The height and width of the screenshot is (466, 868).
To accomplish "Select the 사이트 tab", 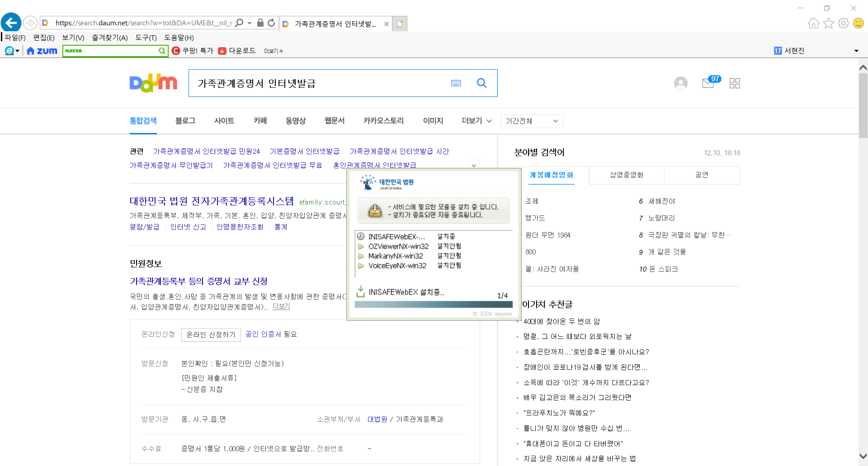I will [x=224, y=121].
